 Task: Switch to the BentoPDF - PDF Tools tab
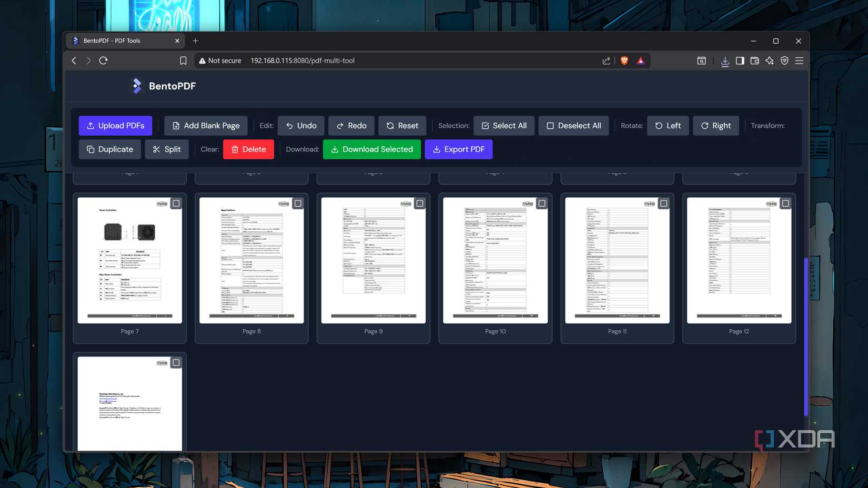125,40
